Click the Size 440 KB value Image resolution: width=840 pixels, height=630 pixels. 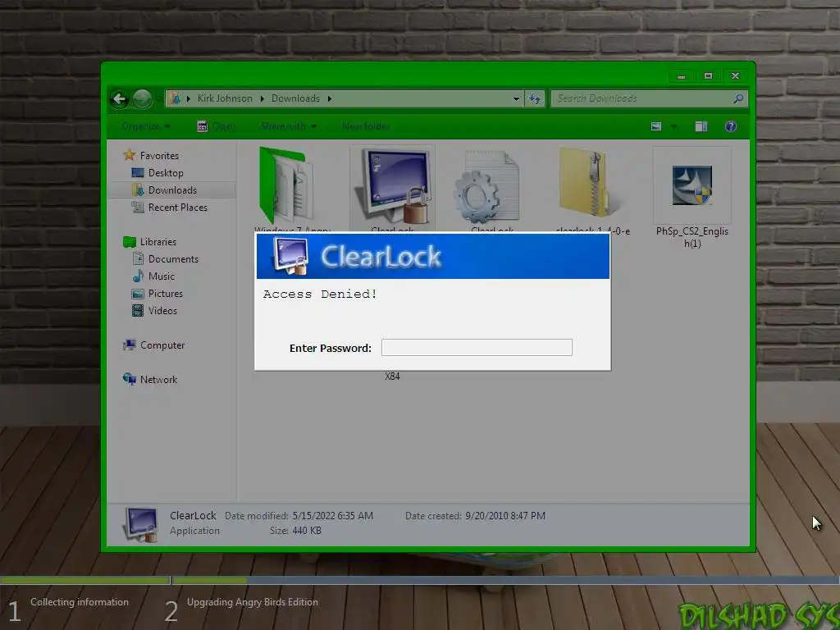(307, 531)
